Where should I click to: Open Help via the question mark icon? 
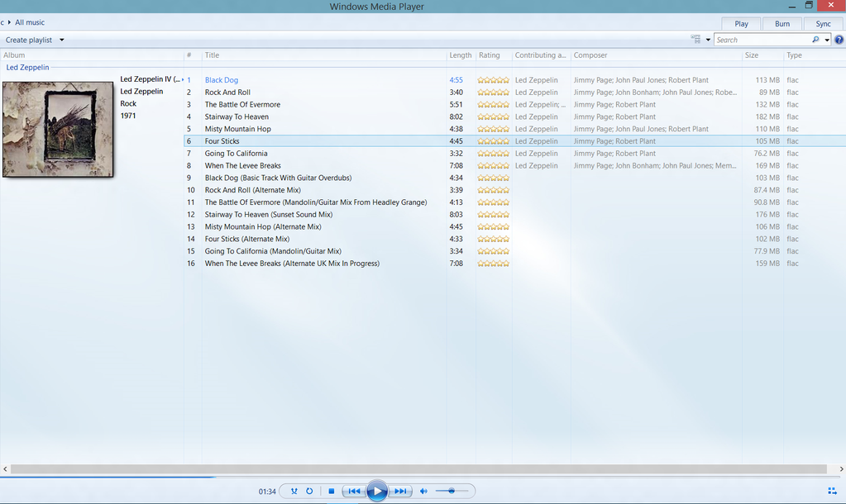[x=839, y=40]
